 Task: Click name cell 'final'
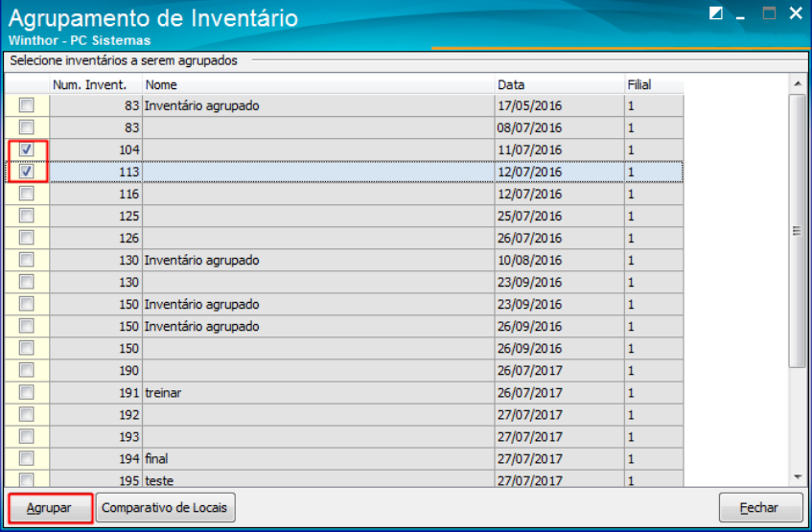(318, 459)
